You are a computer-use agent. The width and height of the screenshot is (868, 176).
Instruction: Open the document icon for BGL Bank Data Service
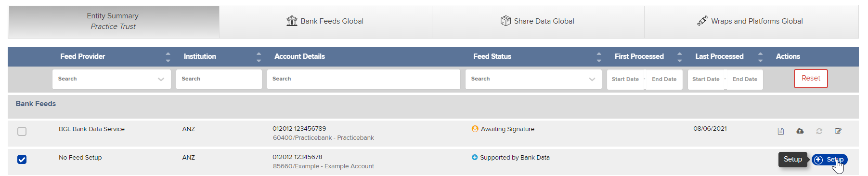point(781,131)
